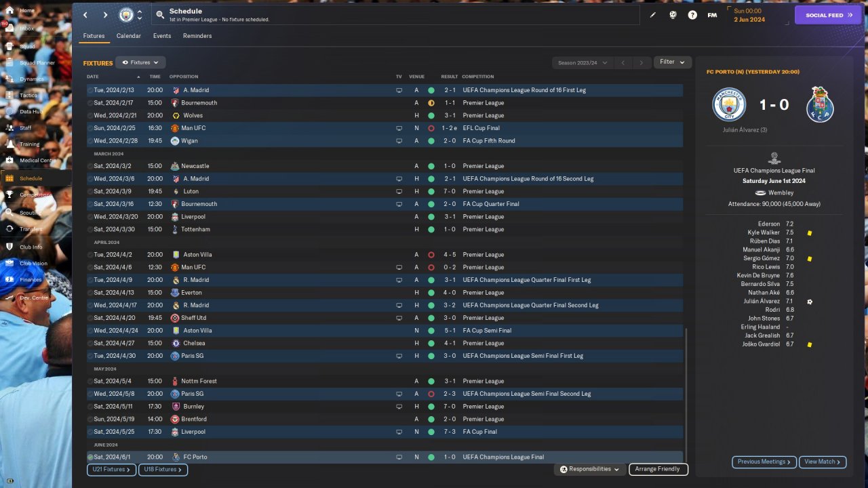Click Kevin De Bruyne in the ratings list
Viewport: 868px width, 488px height.
pyautogui.click(x=758, y=276)
